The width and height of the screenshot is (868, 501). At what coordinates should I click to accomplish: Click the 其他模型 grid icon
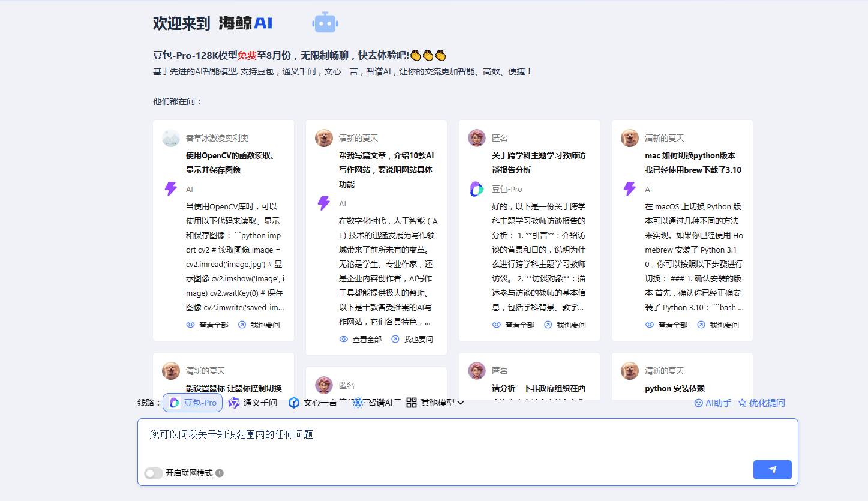[x=412, y=403]
